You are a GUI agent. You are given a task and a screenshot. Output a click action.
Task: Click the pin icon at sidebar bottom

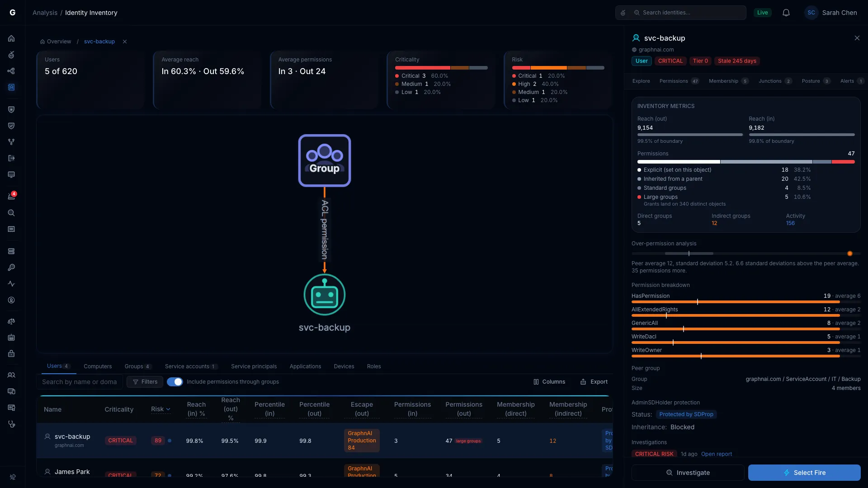click(x=13, y=477)
